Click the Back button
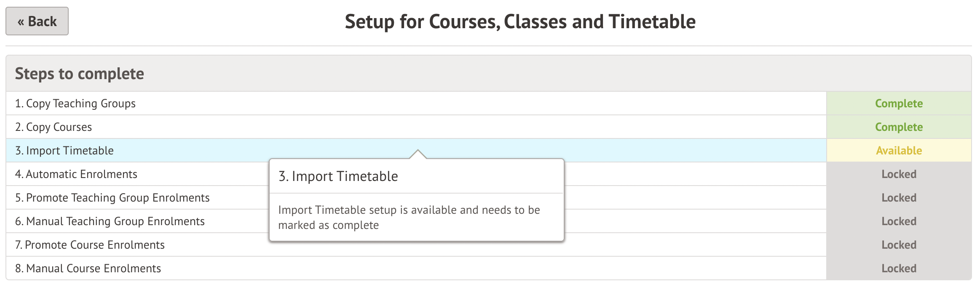 [37, 21]
